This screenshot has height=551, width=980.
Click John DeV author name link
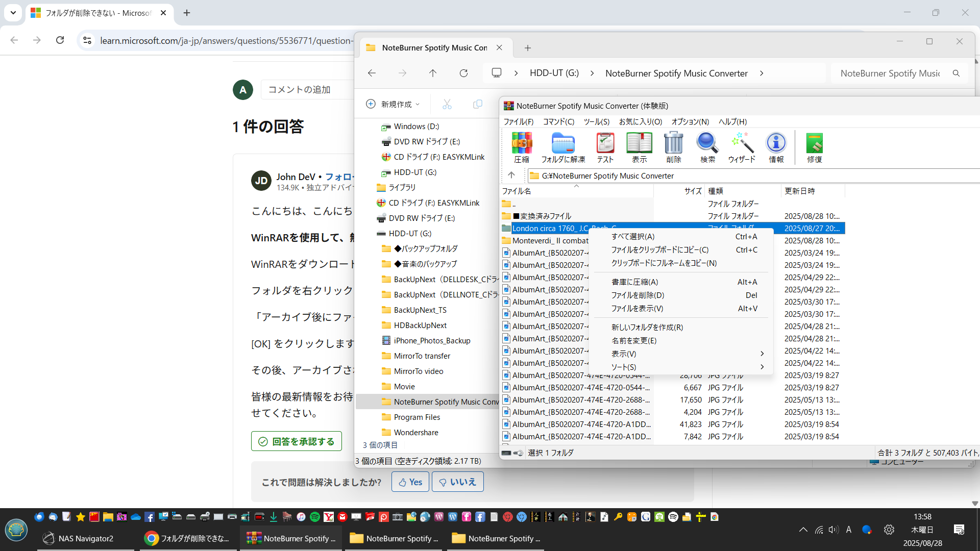tap(296, 177)
